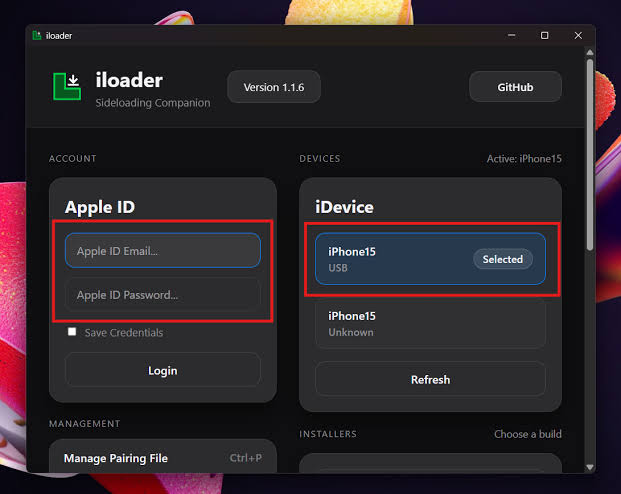Click the 'iDevice' heading
The image size is (621, 494).
[344, 207]
